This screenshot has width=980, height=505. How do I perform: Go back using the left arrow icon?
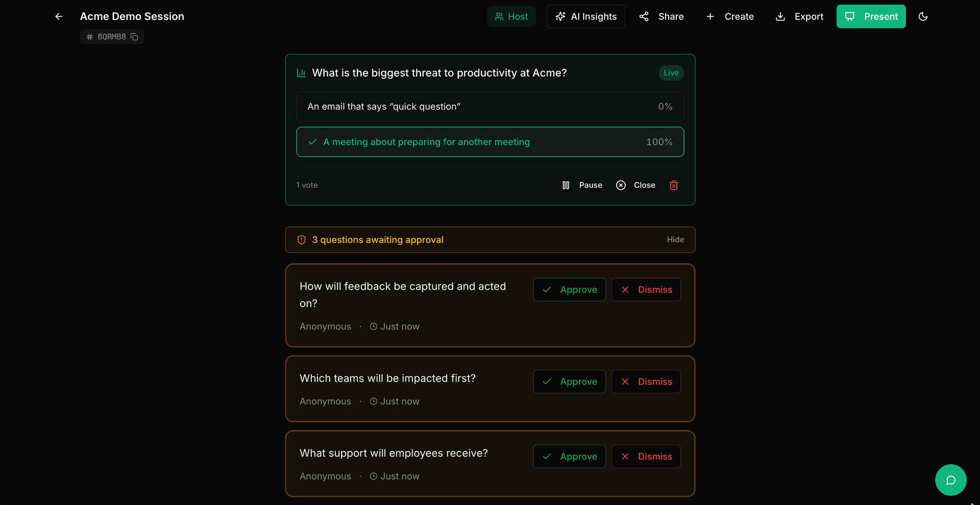tap(59, 16)
